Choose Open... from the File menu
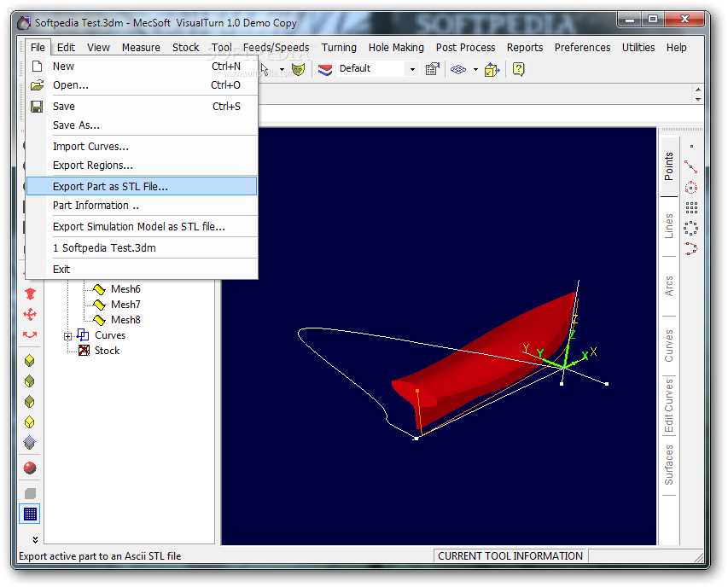The height and width of the screenshot is (587, 728). [x=142, y=85]
